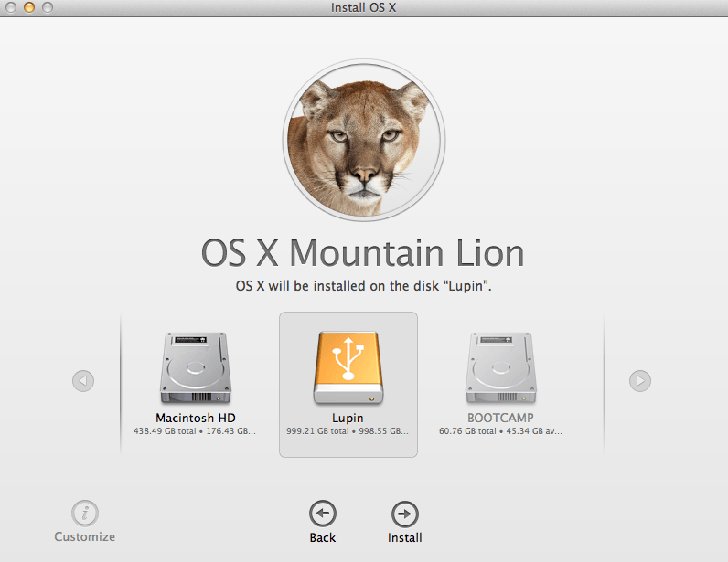728x562 pixels.
Task: Click the Back text label
Action: point(322,537)
